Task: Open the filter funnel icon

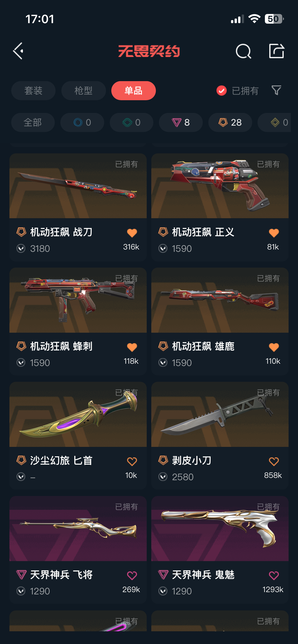Action: point(276,90)
